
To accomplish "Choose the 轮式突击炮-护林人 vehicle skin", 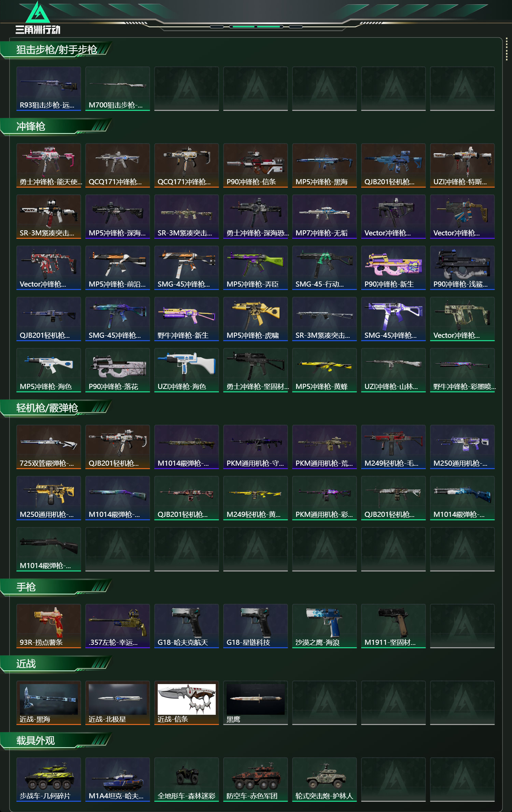I will coord(325,780).
